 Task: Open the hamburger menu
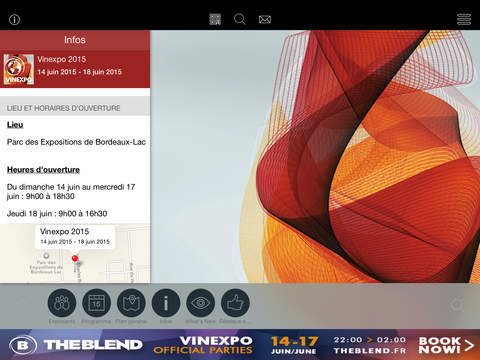pos(464,19)
